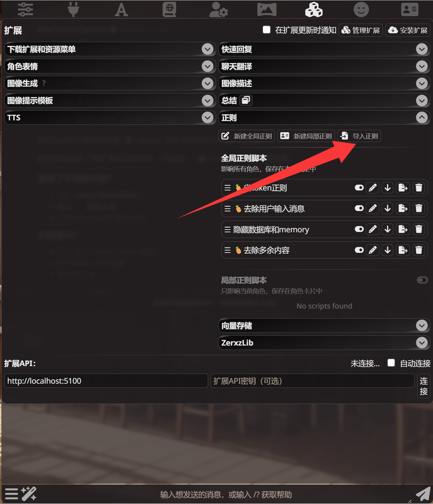Delete the 去除多余内容 regex script
This screenshot has width=433, height=504.
pos(419,250)
